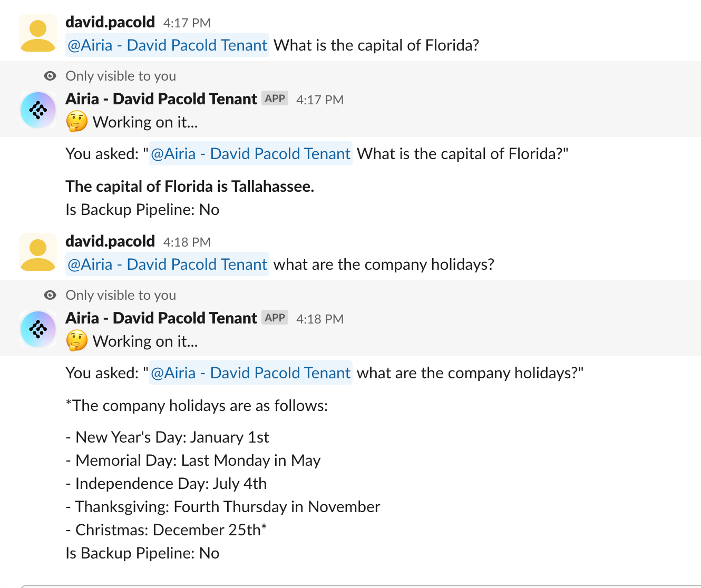
Task: Toggle visibility via 'Only visible to you' indicator
Action: [120, 76]
